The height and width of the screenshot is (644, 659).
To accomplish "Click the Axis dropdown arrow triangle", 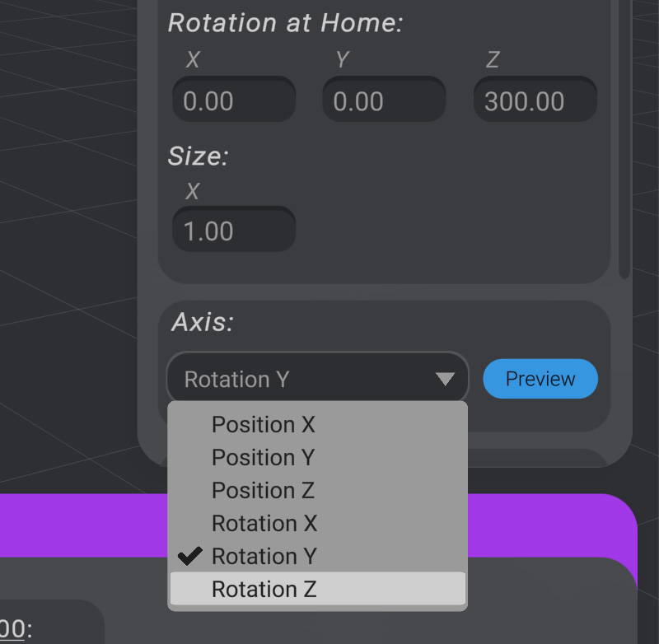I will [445, 380].
